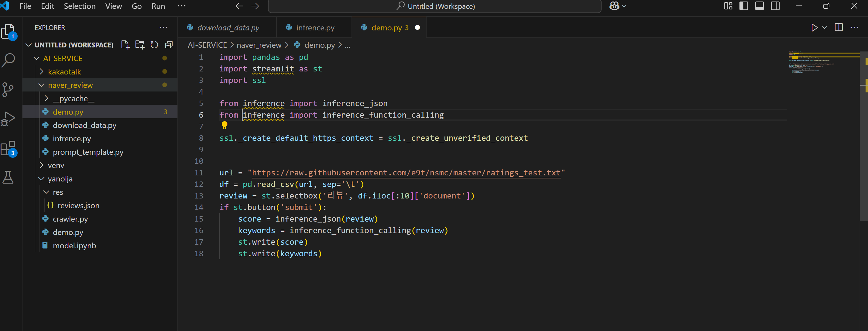Click the New File icon in explorer
Image resolution: width=868 pixels, height=331 pixels.
pos(125,45)
